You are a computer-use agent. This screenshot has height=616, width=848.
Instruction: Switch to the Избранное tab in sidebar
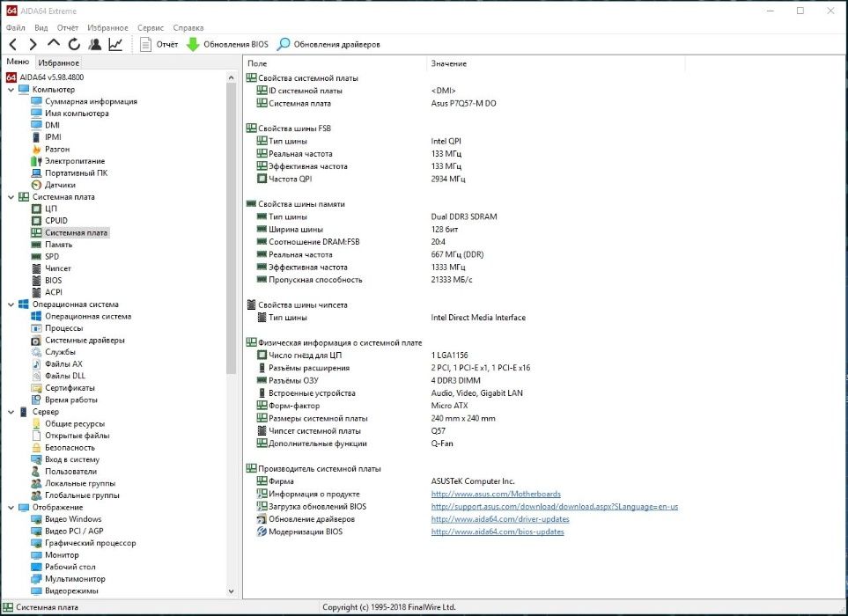[x=59, y=62]
